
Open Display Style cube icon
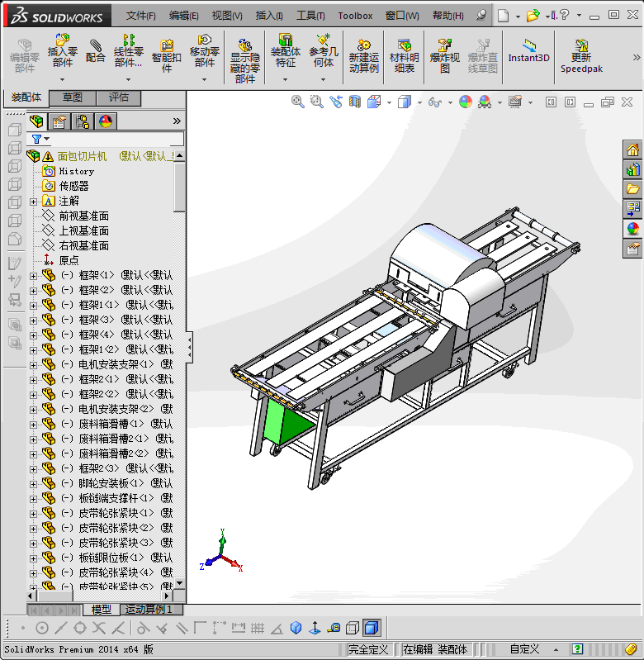tap(405, 102)
